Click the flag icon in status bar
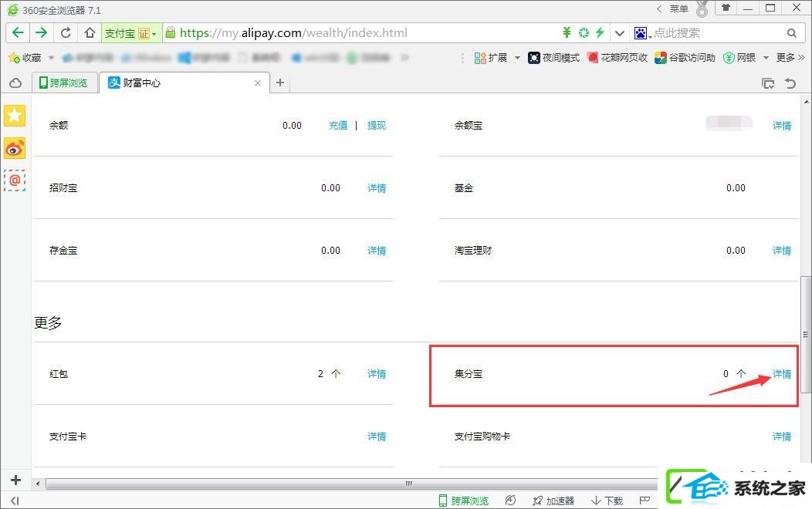The width and height of the screenshot is (812, 509). click(645, 501)
